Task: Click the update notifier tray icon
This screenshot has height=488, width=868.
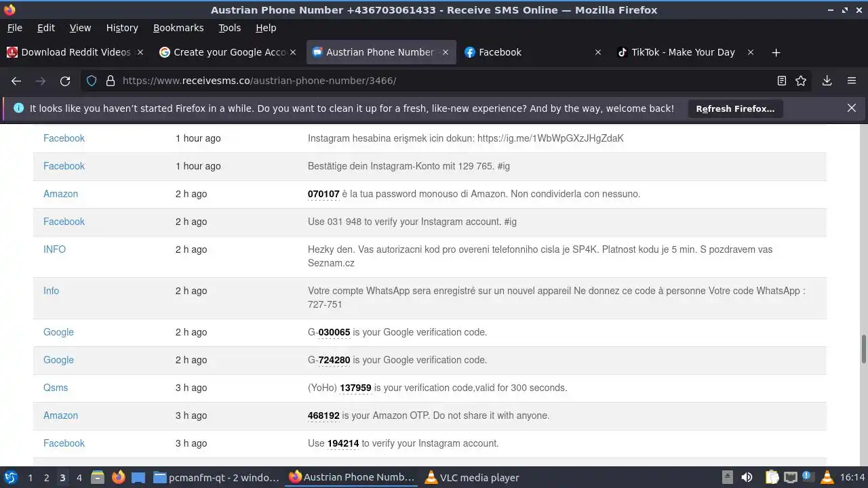Action: click(808, 477)
